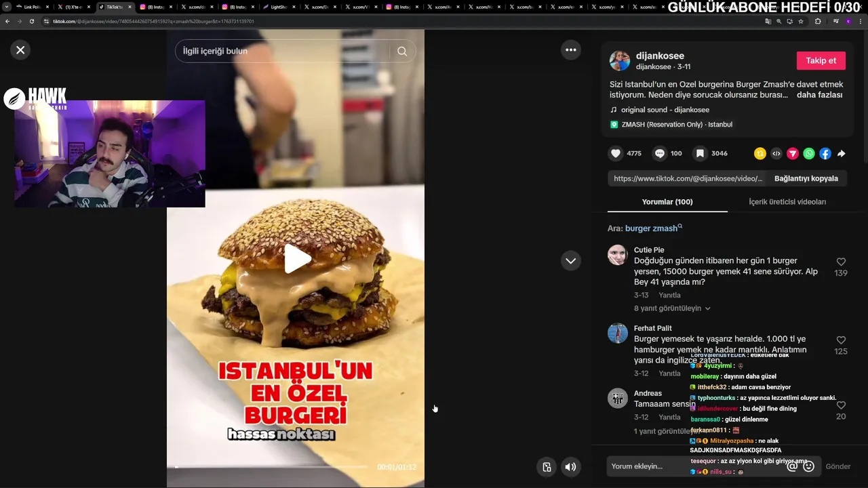Like Andreas's comment
The height and width of the screenshot is (488, 868).
pyautogui.click(x=841, y=405)
